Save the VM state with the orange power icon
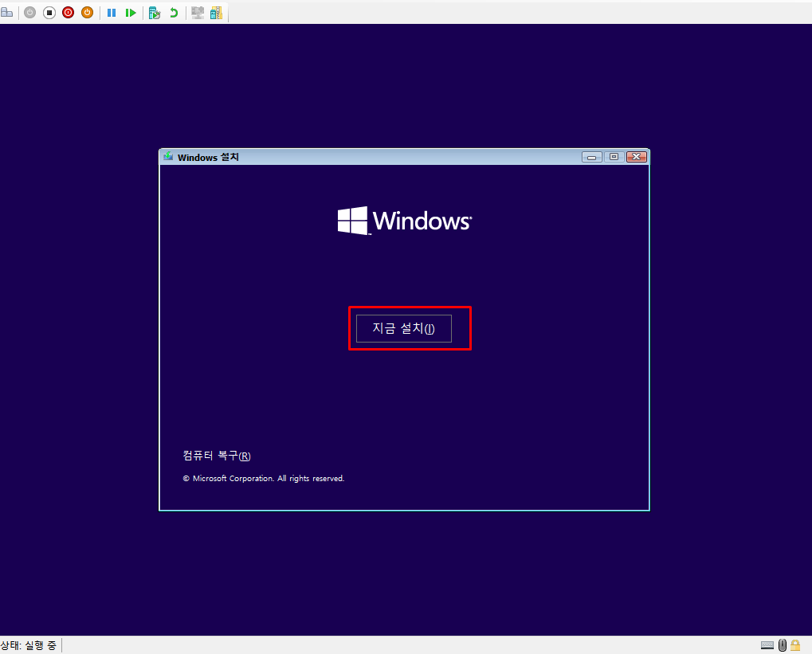812x654 pixels. pyautogui.click(x=87, y=13)
